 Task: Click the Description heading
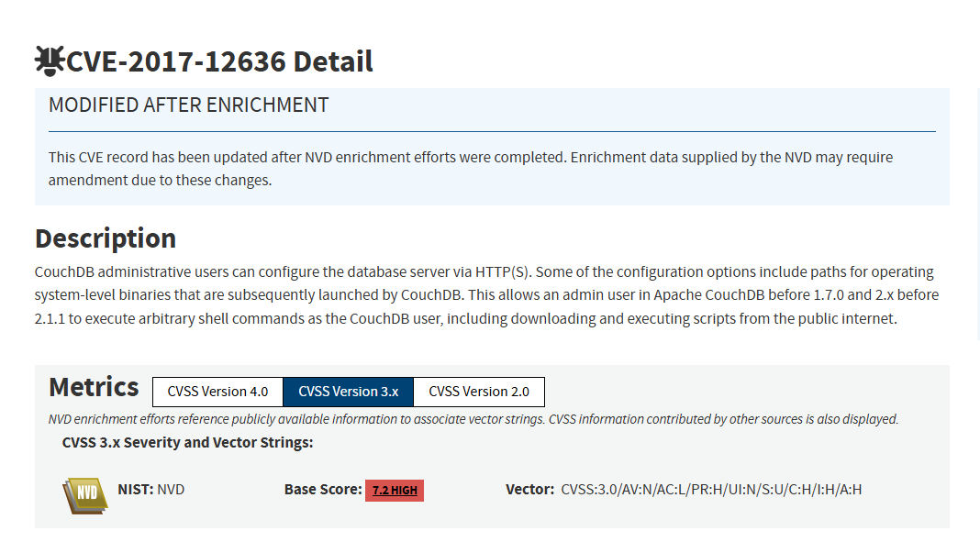click(106, 238)
